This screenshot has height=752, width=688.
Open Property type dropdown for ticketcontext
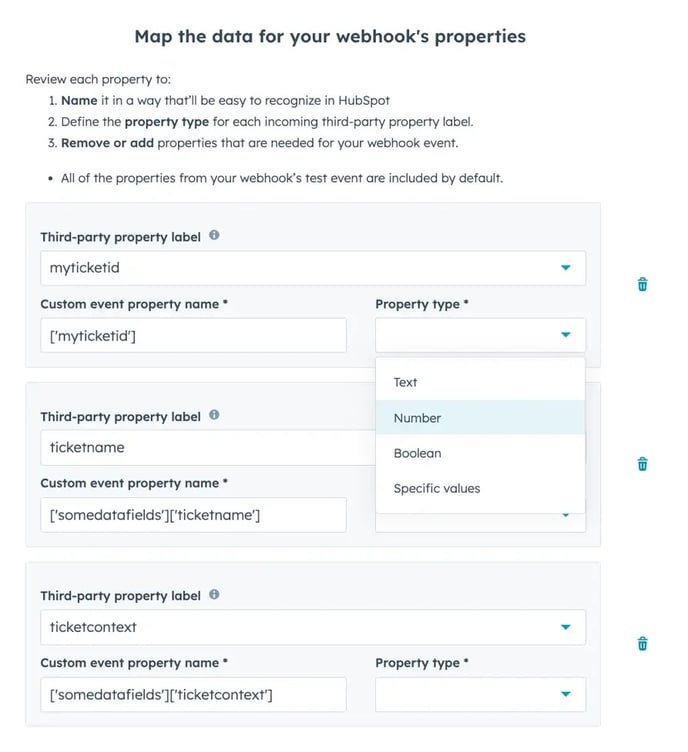[565, 694]
